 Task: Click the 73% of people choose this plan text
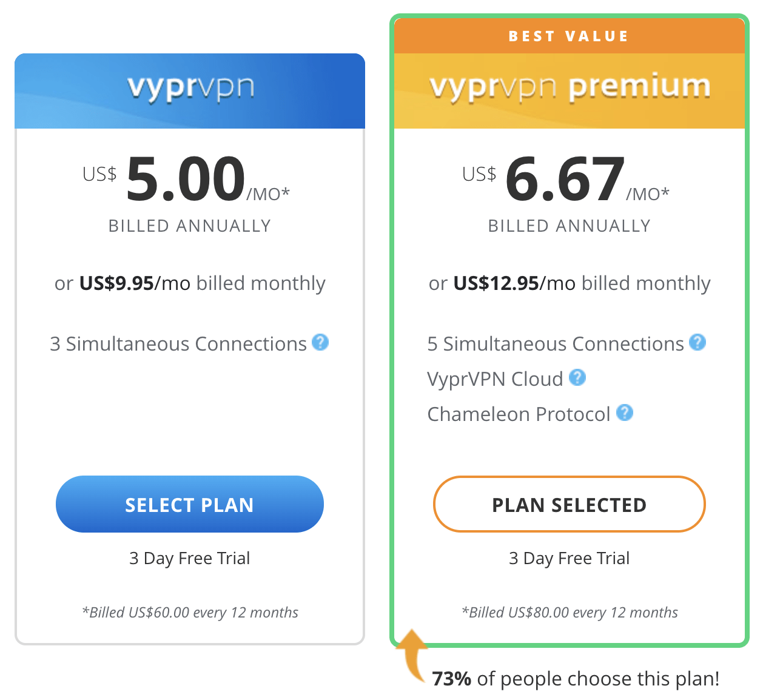(576, 678)
